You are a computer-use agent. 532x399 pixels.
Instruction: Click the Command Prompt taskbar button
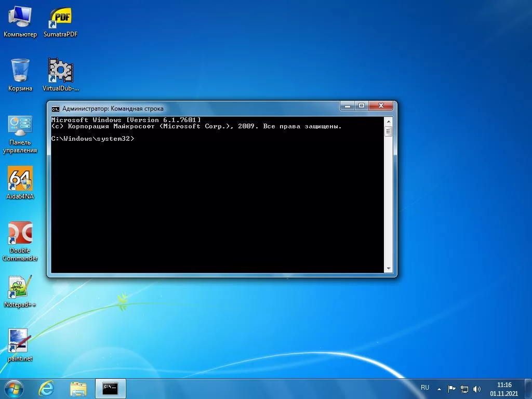point(110,389)
